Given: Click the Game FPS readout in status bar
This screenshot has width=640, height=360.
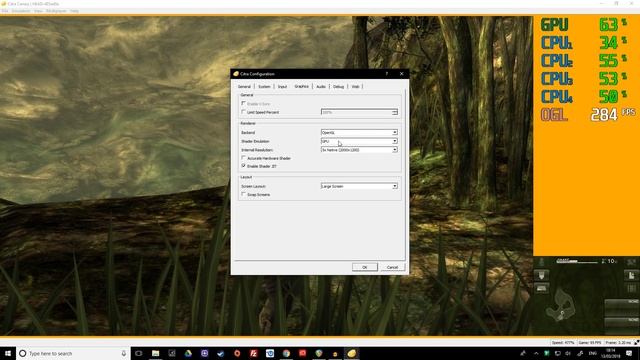Looking at the screenshot, I should 590,343.
